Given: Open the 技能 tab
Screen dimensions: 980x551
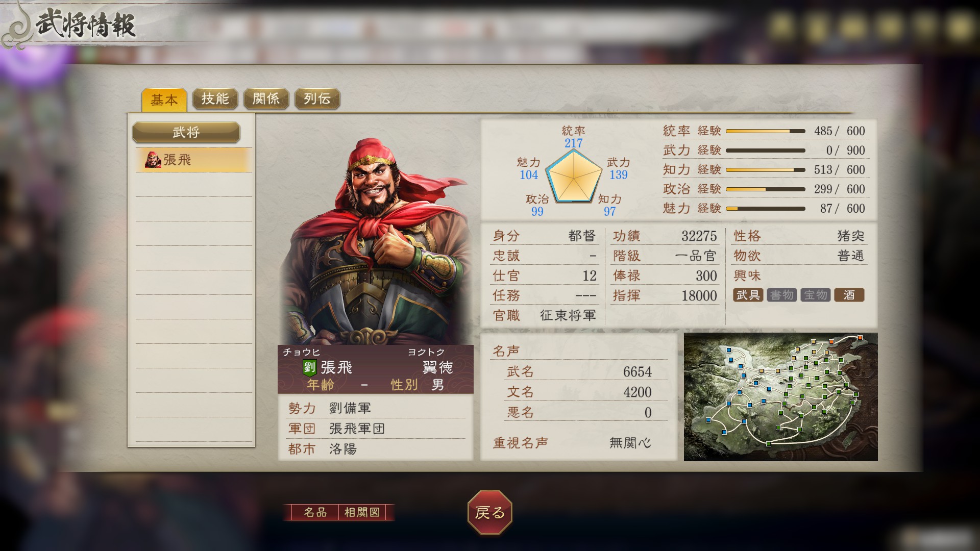Looking at the screenshot, I should click(215, 98).
